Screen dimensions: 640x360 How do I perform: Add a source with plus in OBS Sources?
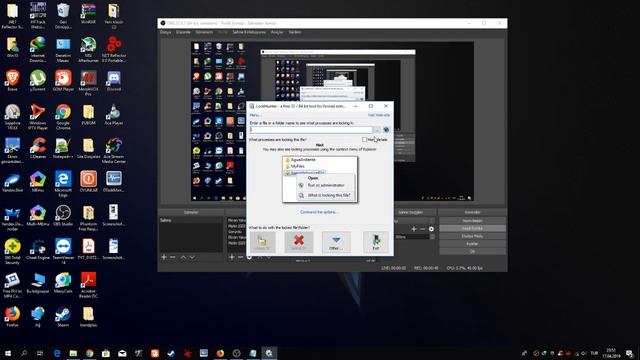point(231,257)
